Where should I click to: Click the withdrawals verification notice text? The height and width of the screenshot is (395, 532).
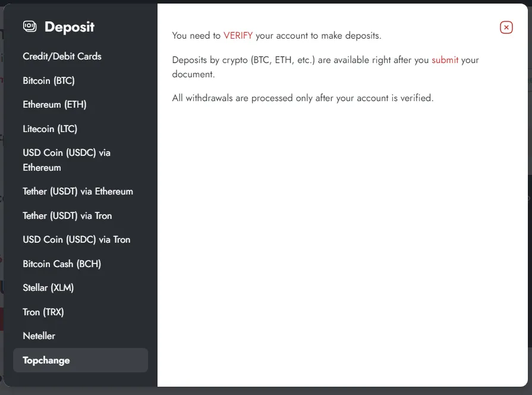303,98
